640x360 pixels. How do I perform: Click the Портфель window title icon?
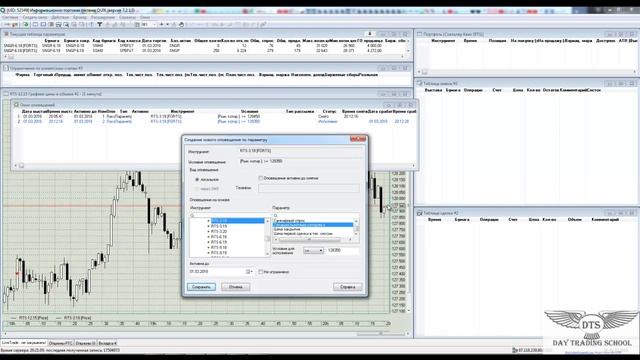[419, 34]
